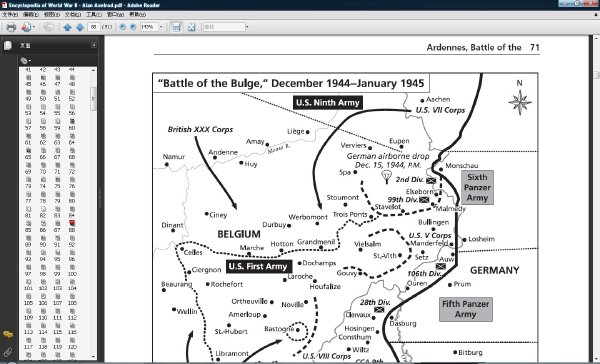The image size is (600, 364).
Task: Click the scrolling pages view icon
Action: click(176, 27)
